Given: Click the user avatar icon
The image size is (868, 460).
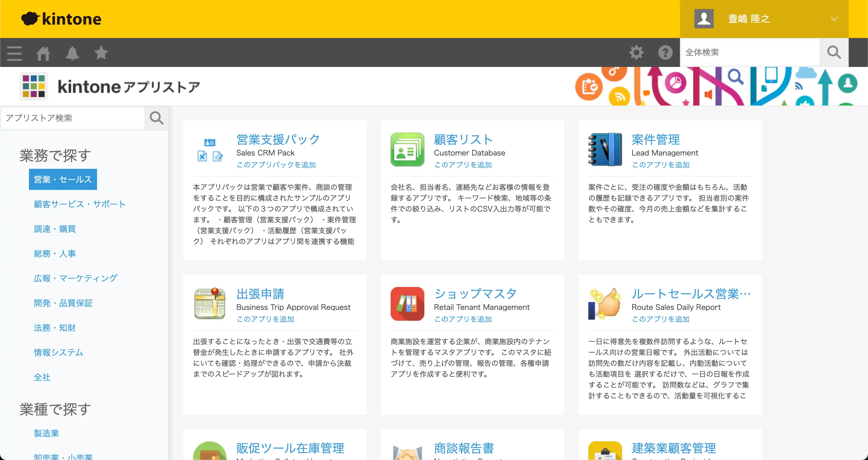Looking at the screenshot, I should (x=704, y=19).
